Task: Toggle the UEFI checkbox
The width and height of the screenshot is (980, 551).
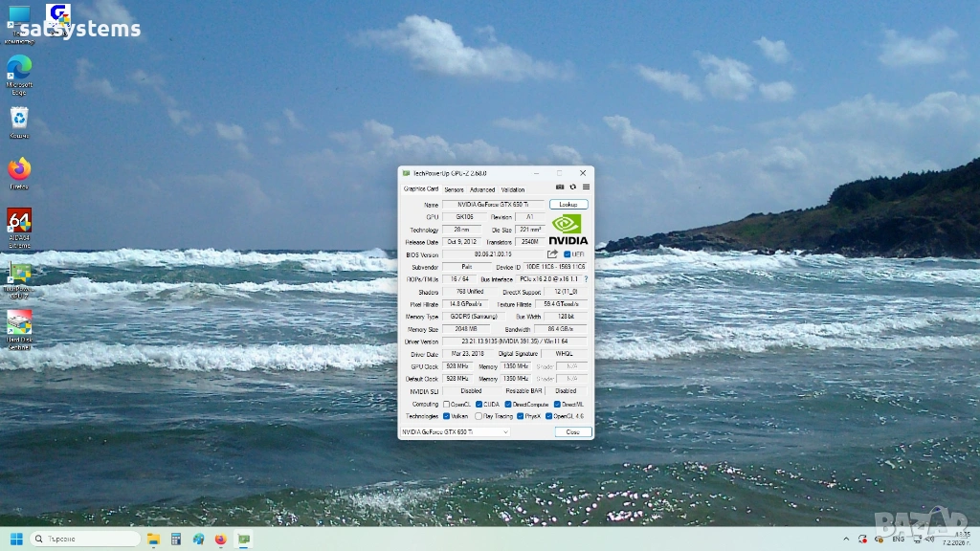Action: 568,254
